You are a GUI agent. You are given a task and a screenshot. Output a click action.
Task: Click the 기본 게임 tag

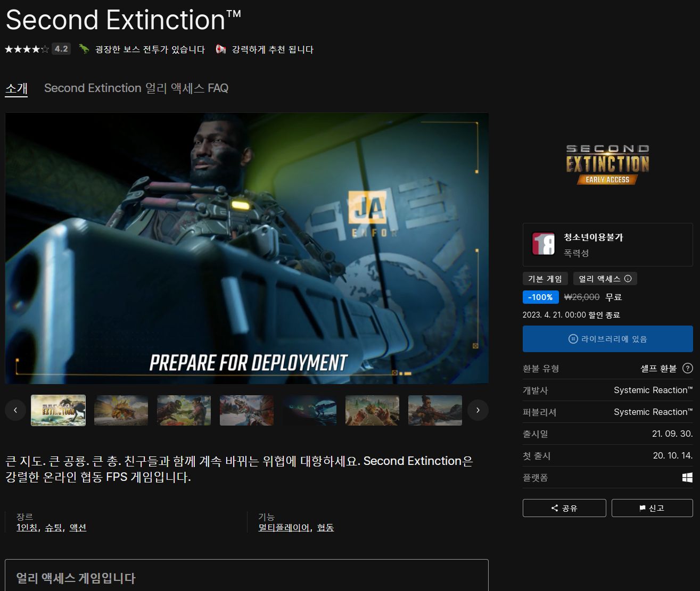click(x=545, y=279)
